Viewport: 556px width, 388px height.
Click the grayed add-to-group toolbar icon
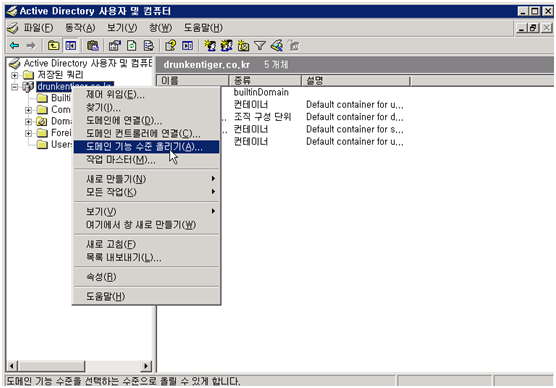(x=294, y=46)
